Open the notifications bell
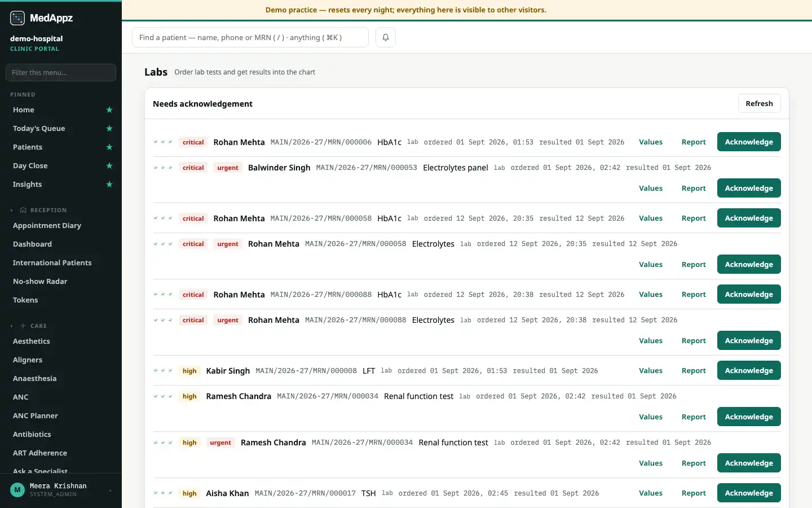Screen dimensions: 812x508 386,37
